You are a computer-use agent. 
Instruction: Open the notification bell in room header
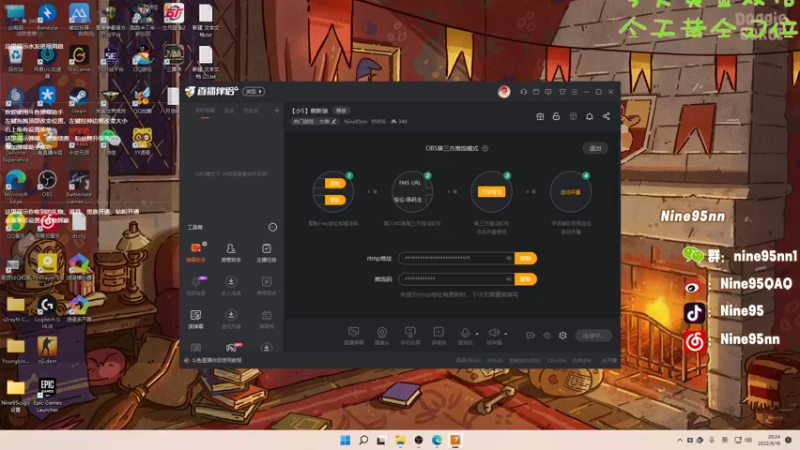point(589,116)
